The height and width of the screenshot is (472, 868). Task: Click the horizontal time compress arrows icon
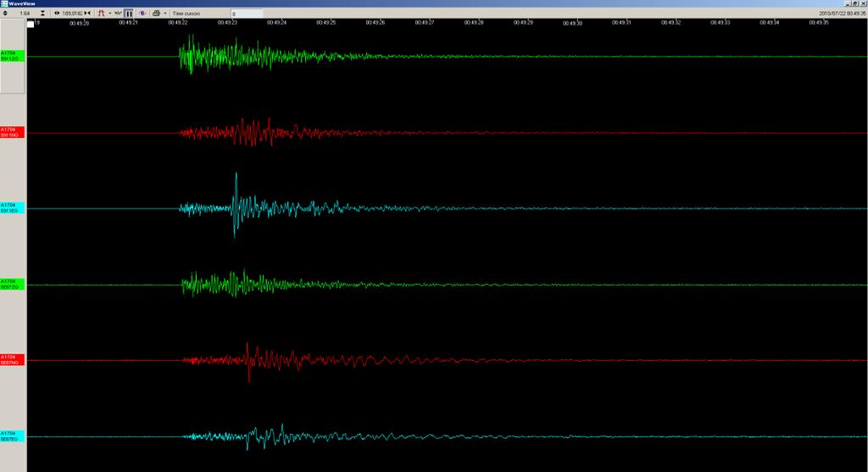[x=87, y=14]
